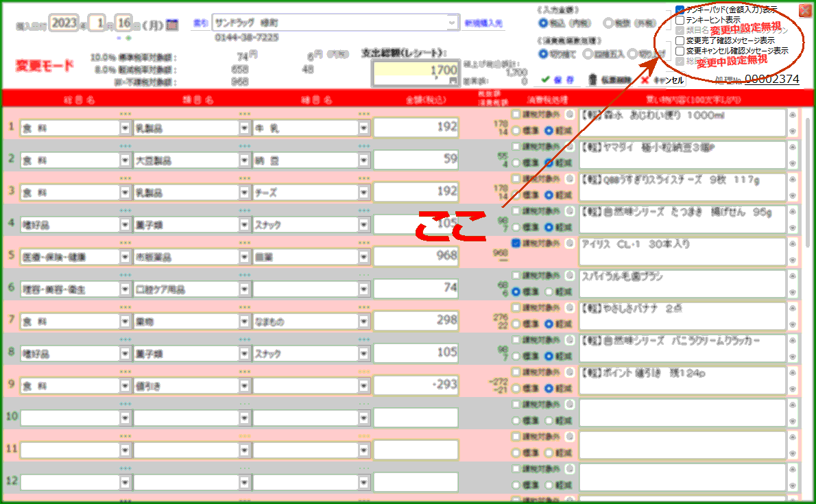The height and width of the screenshot is (504, 816).
Task: Click the 索引 link beside the store field
Action: coord(200,23)
